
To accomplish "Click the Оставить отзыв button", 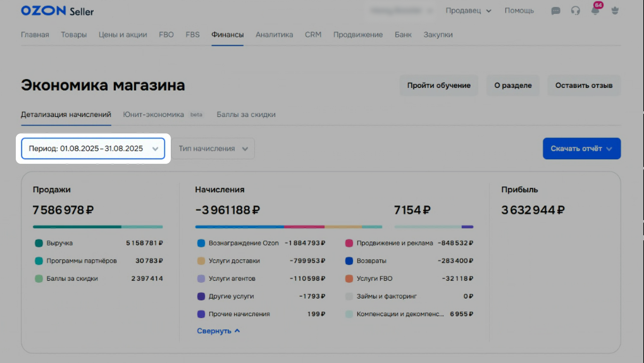I will (584, 85).
